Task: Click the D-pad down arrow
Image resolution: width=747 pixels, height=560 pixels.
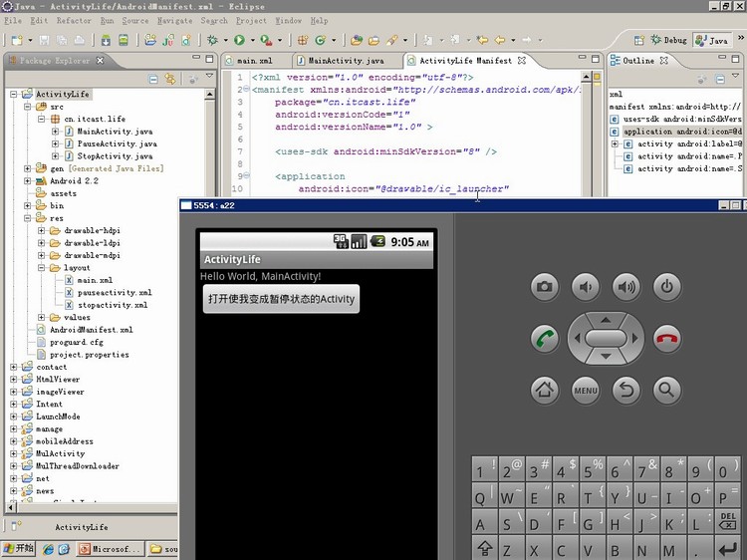Action: pos(606,357)
